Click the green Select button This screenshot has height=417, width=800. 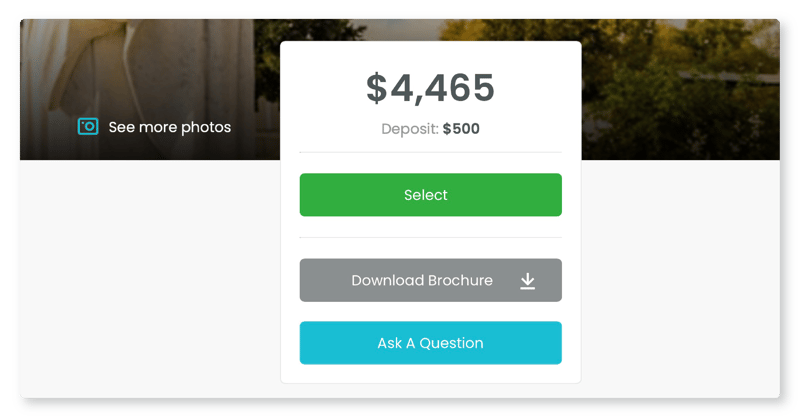click(431, 194)
